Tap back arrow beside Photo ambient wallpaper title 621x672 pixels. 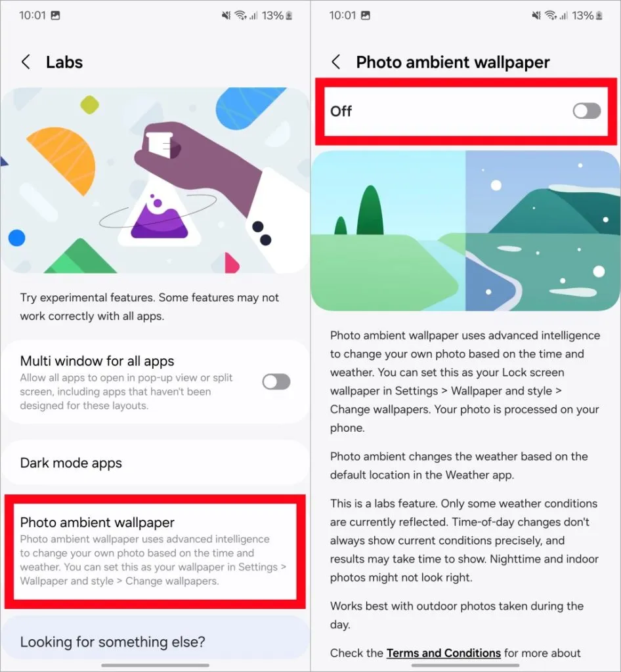(336, 62)
